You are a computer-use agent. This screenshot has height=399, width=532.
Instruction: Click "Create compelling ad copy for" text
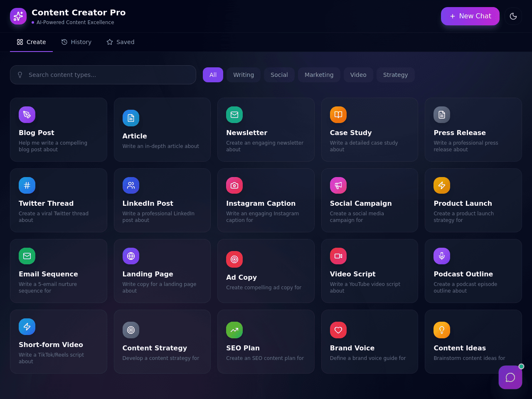coord(264,288)
